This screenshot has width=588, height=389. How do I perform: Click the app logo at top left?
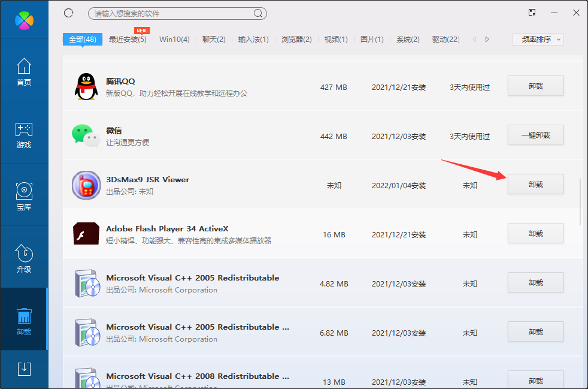[x=24, y=20]
